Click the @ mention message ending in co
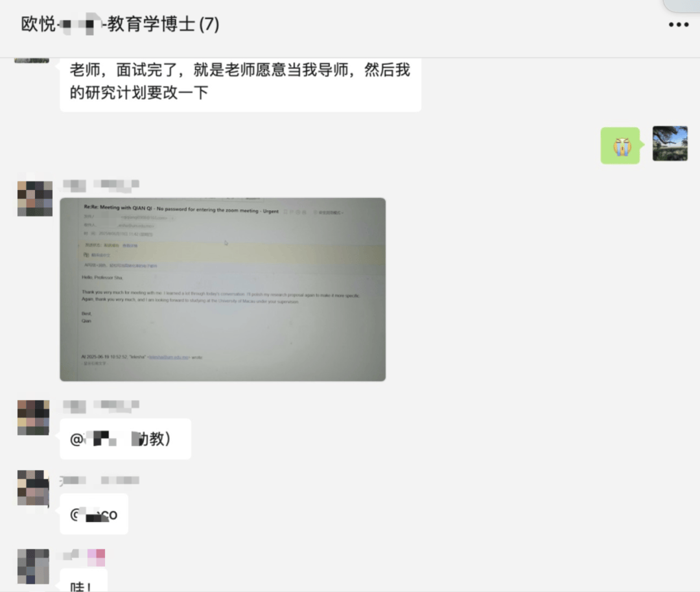The height and width of the screenshot is (592, 700). coord(94,514)
